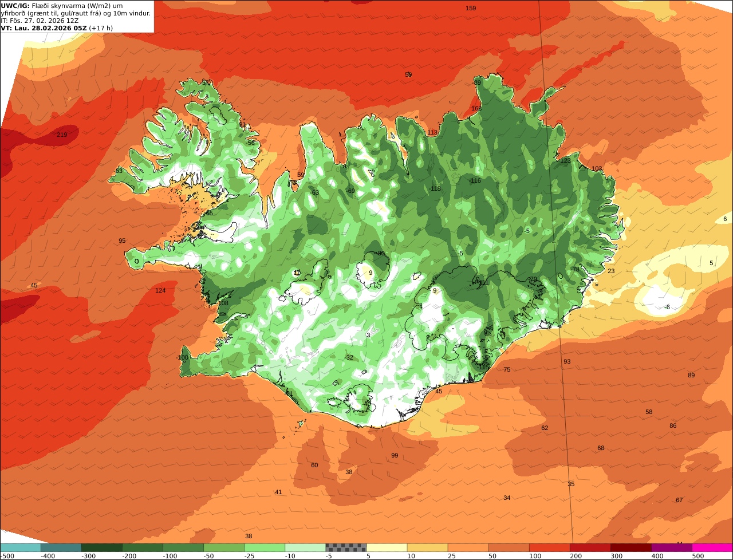
Task: Select the maroon 300 to 400 legend swatch
Action: pyautogui.click(x=630, y=547)
